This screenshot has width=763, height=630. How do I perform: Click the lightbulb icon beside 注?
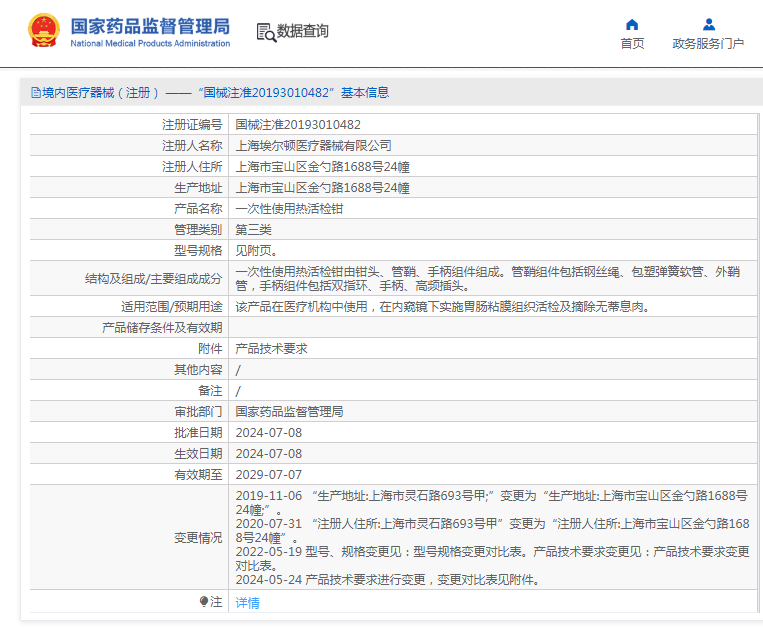coord(204,602)
